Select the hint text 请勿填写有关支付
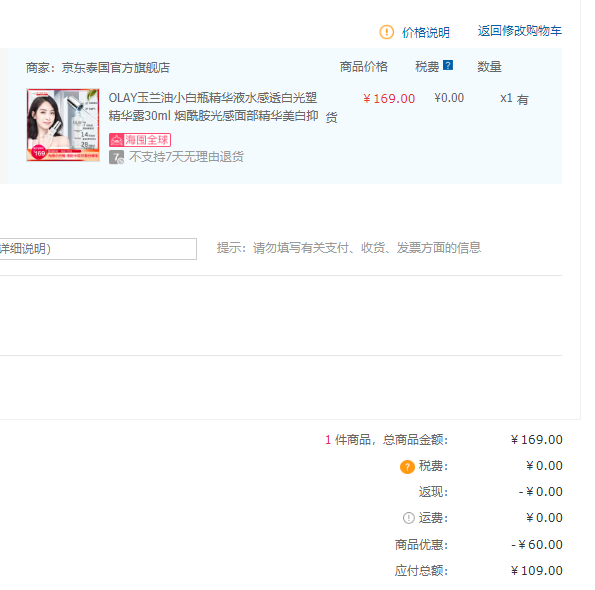595x590 pixels. tap(301, 248)
